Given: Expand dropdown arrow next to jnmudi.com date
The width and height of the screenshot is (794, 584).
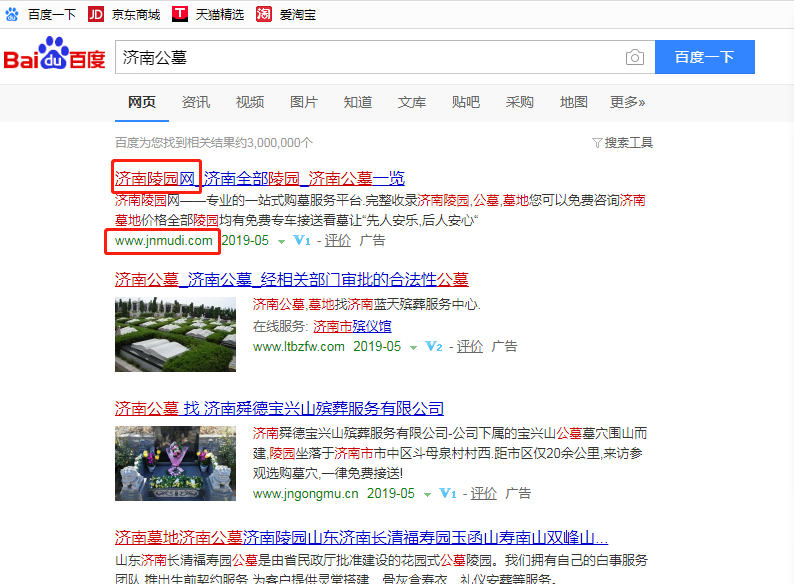Looking at the screenshot, I should (x=281, y=242).
